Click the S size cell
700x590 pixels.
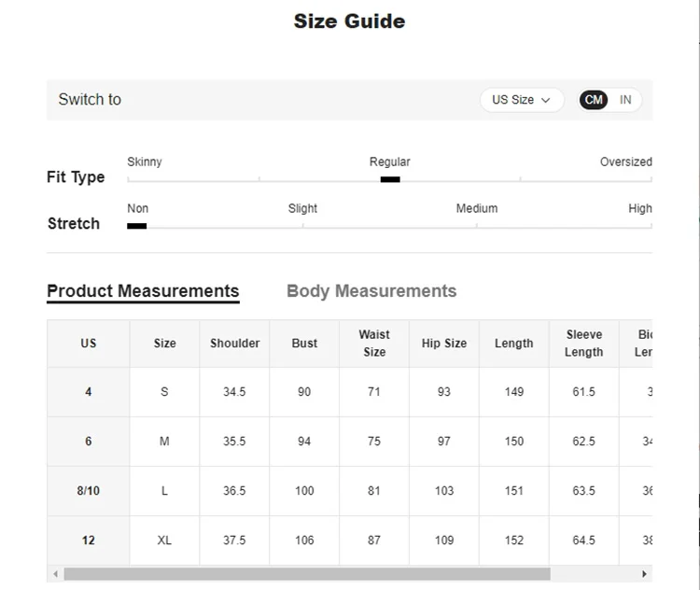[164, 392]
